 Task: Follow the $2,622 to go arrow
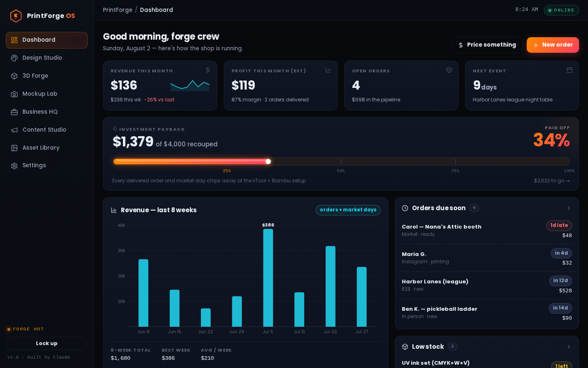552,181
